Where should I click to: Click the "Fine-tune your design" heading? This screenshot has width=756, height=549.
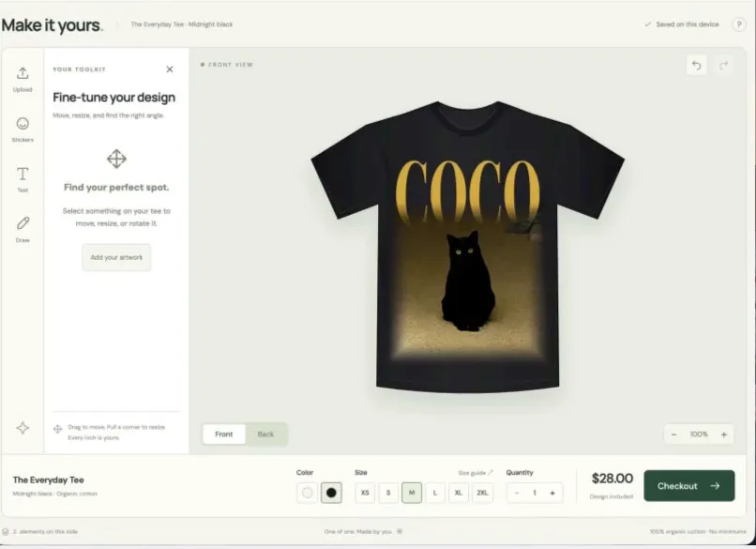tap(113, 98)
